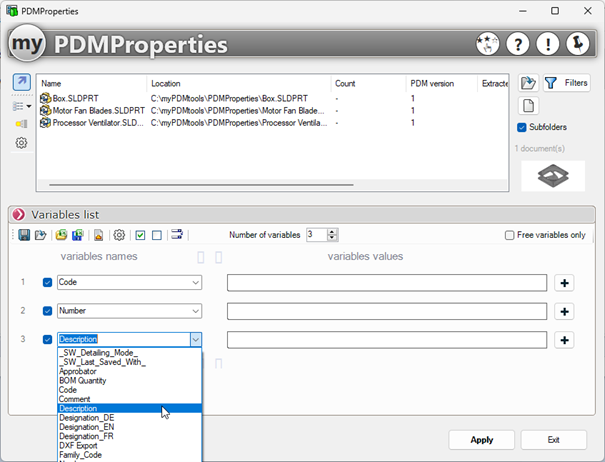Screen dimensions: 605x462
Task: Click the Exit button
Action: pos(554,440)
